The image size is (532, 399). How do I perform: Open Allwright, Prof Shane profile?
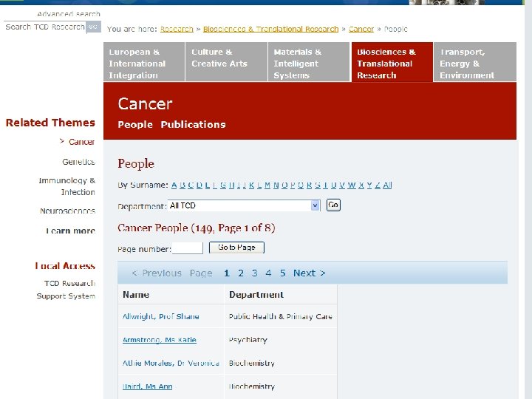(x=160, y=316)
